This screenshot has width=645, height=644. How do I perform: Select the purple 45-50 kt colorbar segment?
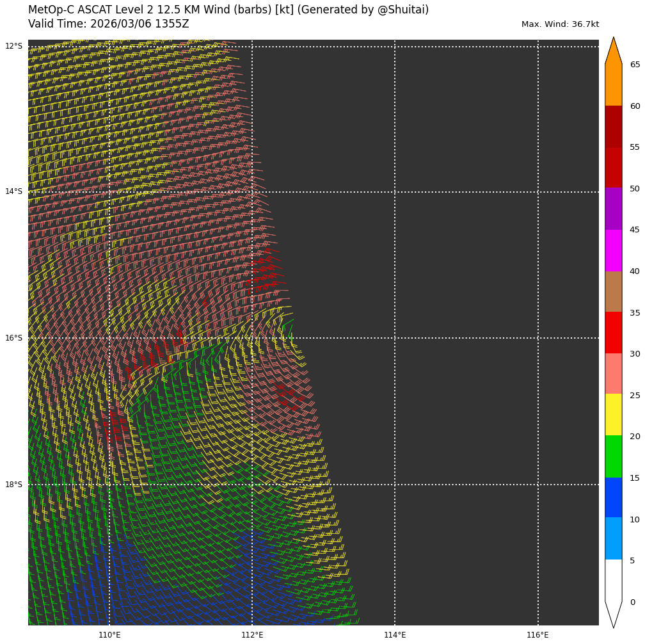[x=613, y=209]
